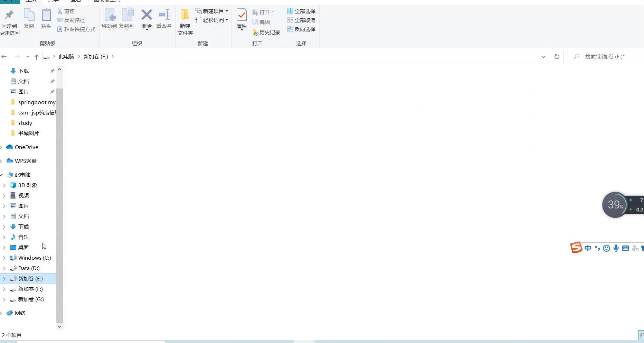Viewport: 644px width, 343px height.
Task: Create a folder with 新建文件夹
Action: pyautogui.click(x=185, y=22)
